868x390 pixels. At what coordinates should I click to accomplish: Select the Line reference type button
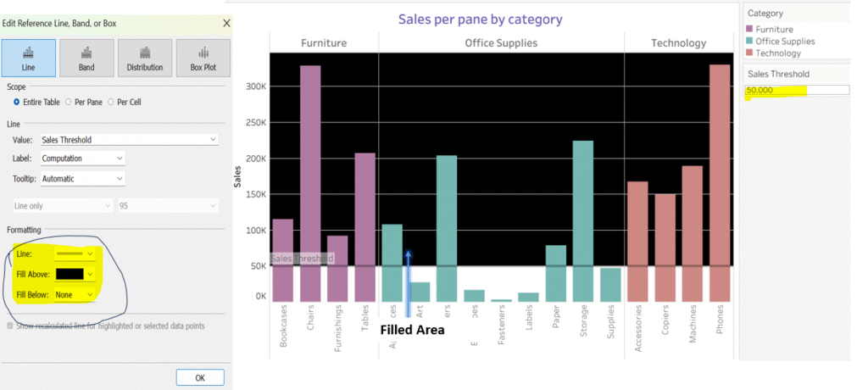point(30,58)
